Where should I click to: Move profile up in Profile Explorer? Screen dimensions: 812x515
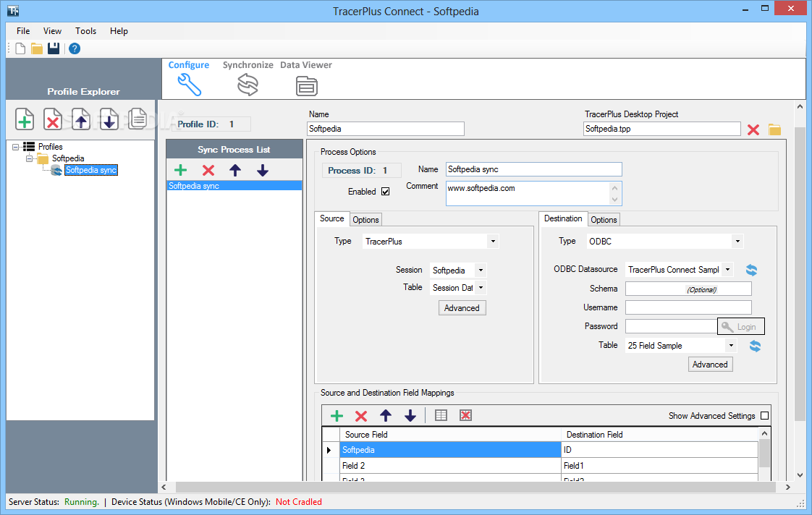pyautogui.click(x=81, y=119)
